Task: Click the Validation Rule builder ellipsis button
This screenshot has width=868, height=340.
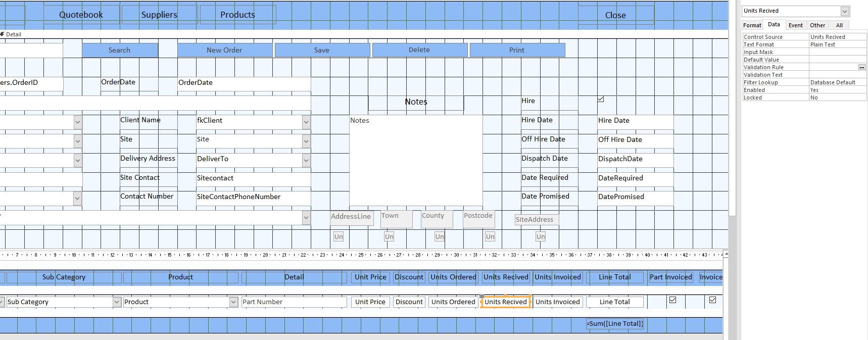Action: pos(862,67)
